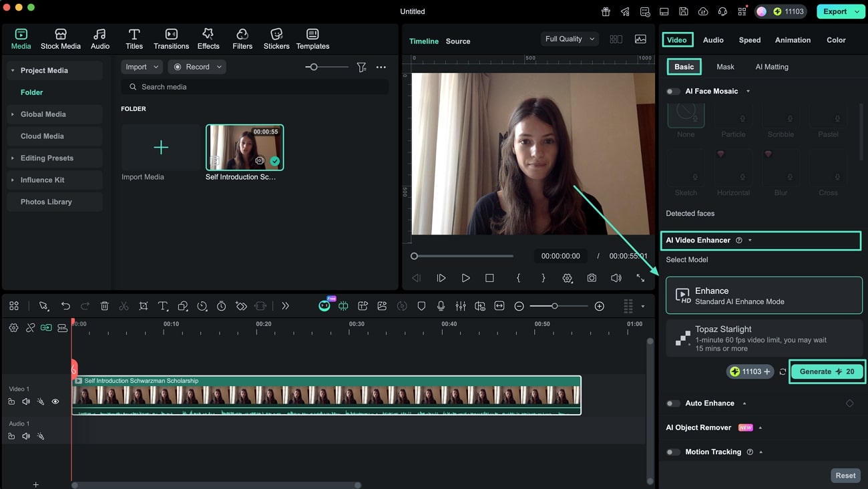Click the crop icon in the timeline toolbar
The height and width of the screenshot is (489, 868).
(x=143, y=305)
